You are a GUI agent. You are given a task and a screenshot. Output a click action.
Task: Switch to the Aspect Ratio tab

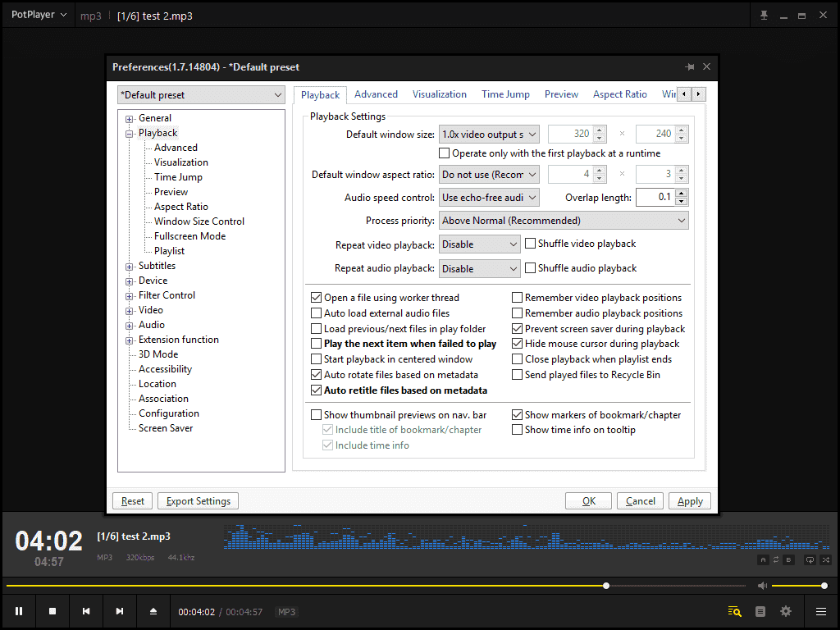click(620, 94)
